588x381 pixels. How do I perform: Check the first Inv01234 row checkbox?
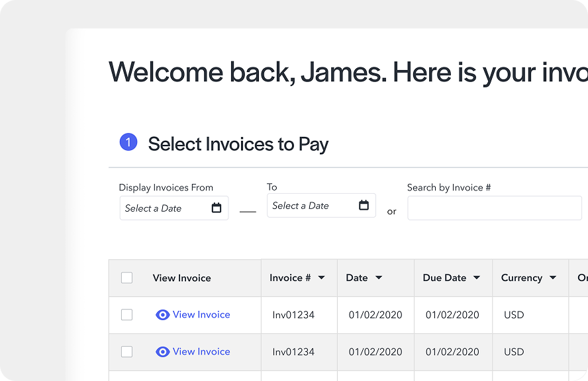click(126, 315)
